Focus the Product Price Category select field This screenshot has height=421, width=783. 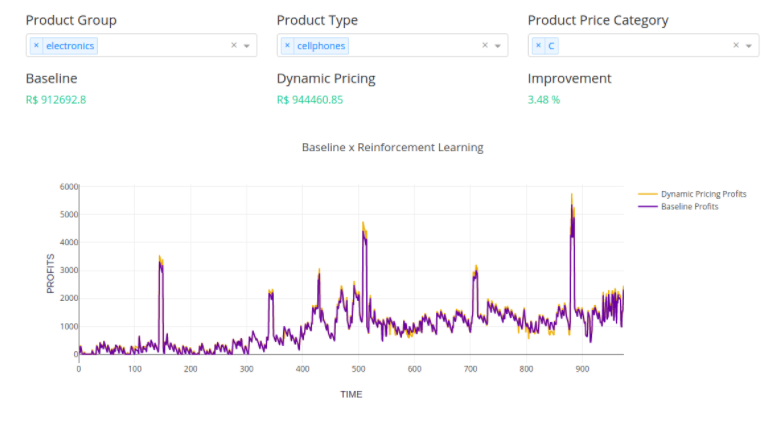(640, 46)
